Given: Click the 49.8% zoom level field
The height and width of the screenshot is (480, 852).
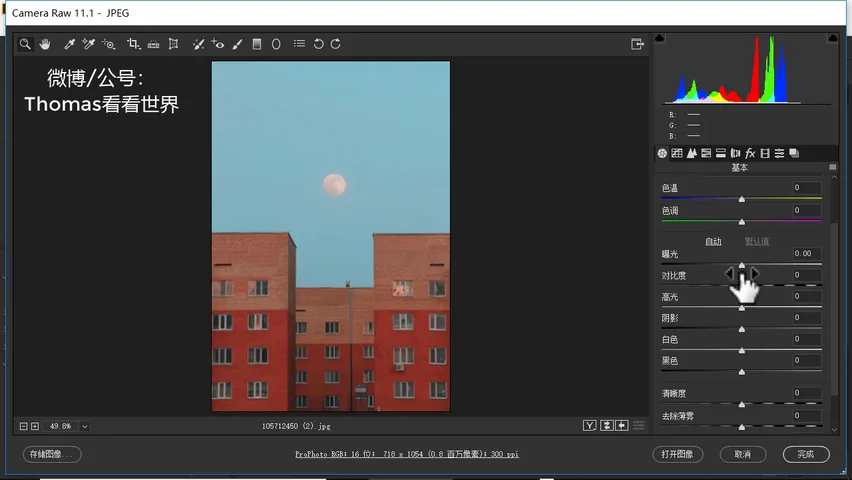Looking at the screenshot, I should tap(61, 426).
